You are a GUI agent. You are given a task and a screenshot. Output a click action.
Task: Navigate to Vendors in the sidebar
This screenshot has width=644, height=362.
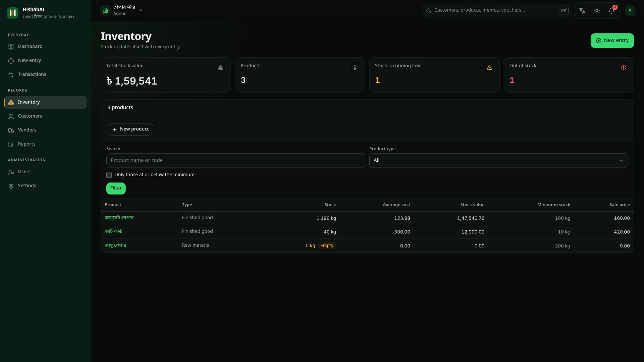coord(45,130)
